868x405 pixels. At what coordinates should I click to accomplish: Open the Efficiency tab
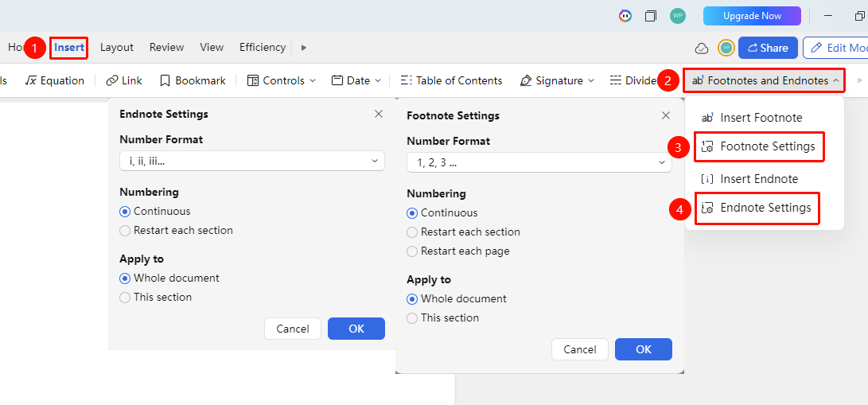coord(263,48)
